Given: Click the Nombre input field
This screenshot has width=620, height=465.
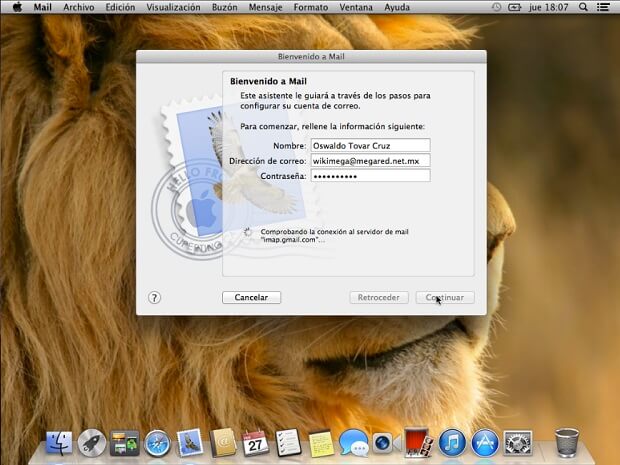Looking at the screenshot, I should point(370,145).
